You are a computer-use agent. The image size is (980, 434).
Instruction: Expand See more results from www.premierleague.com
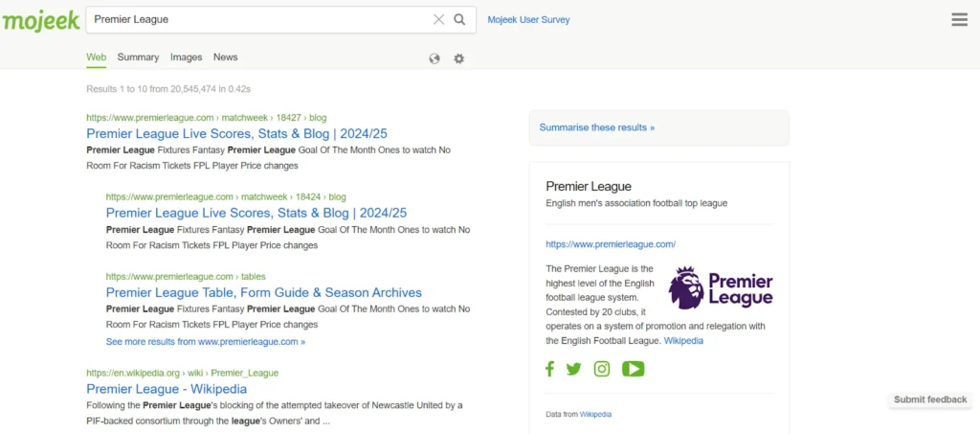206,341
